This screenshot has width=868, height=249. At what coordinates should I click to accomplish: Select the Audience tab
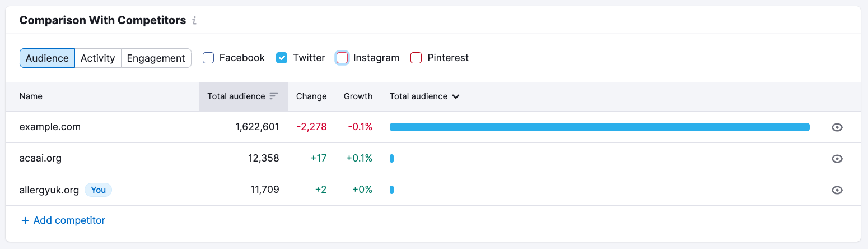tap(47, 58)
